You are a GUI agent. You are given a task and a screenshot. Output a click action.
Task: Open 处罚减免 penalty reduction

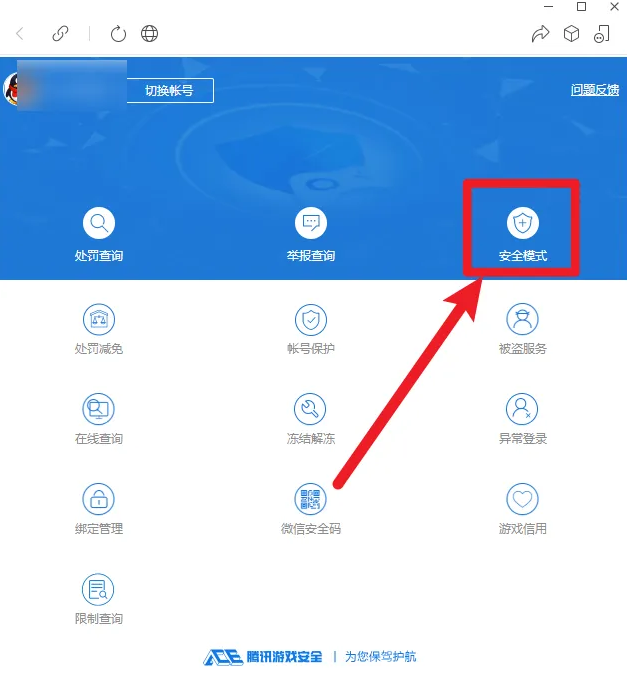(98, 320)
